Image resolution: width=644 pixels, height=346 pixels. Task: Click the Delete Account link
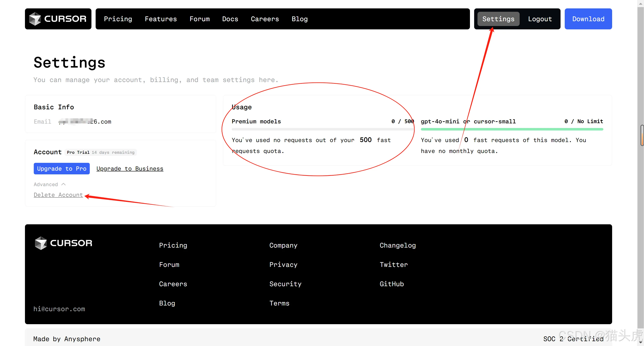point(58,195)
